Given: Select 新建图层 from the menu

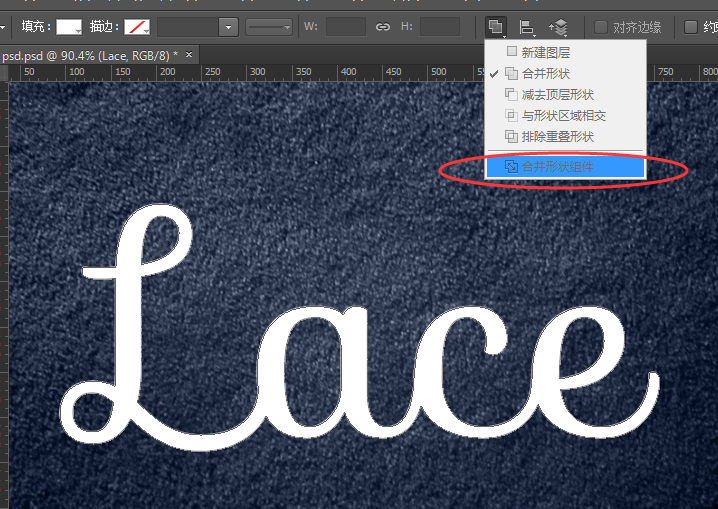Looking at the screenshot, I should pyautogui.click(x=566, y=52).
